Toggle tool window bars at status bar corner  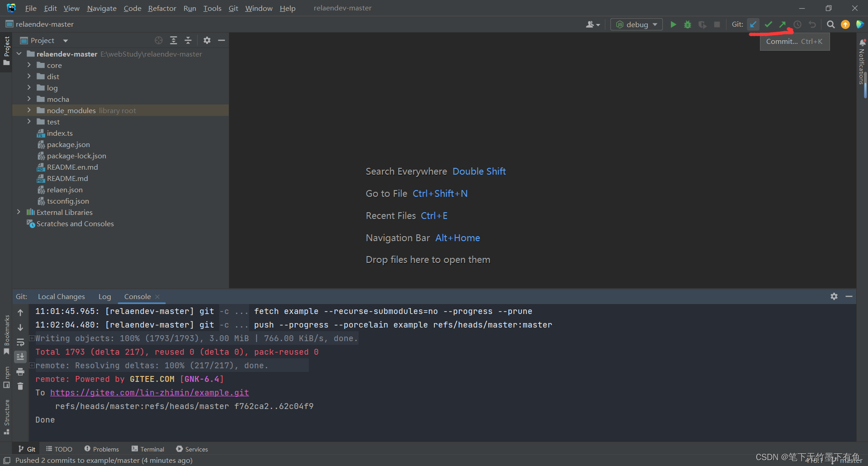click(7, 461)
